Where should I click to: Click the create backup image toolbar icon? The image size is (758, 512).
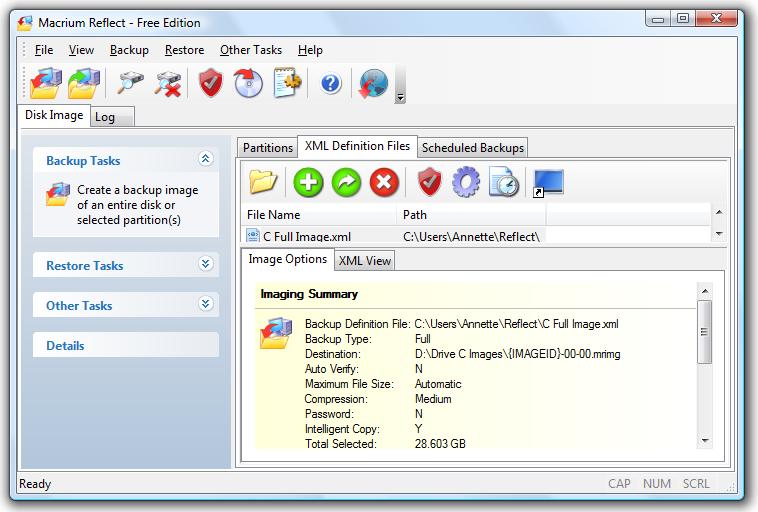(x=46, y=83)
